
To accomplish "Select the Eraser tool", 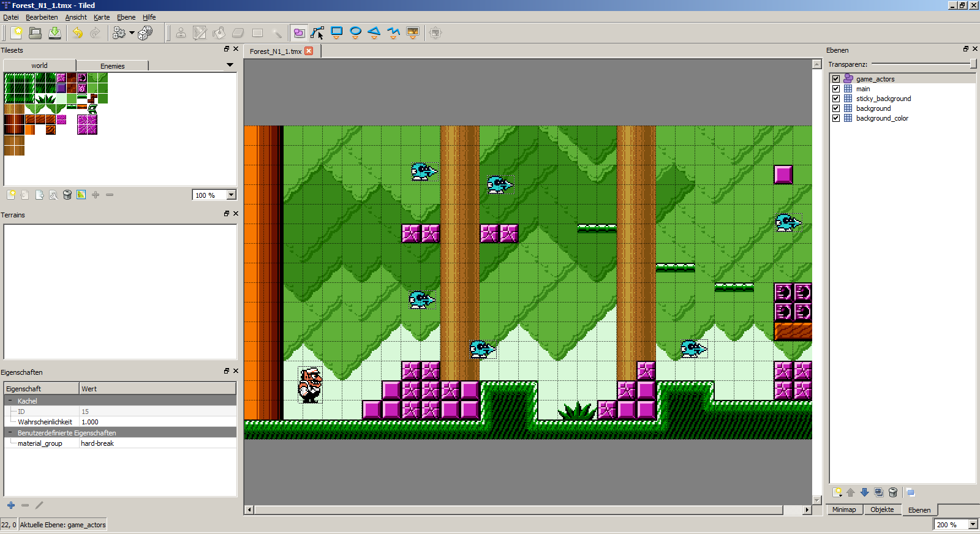I will 238,32.
